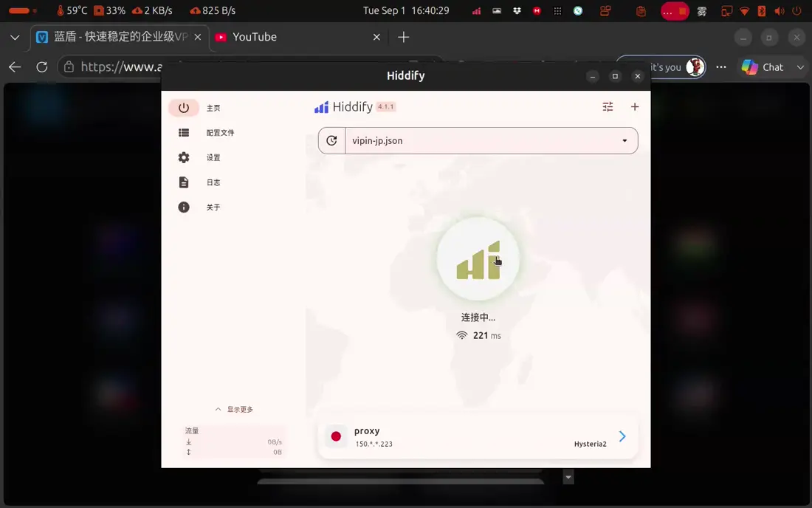The width and height of the screenshot is (812, 508).
Task: Switch to the 蓝盾 browser tab
Action: point(119,37)
